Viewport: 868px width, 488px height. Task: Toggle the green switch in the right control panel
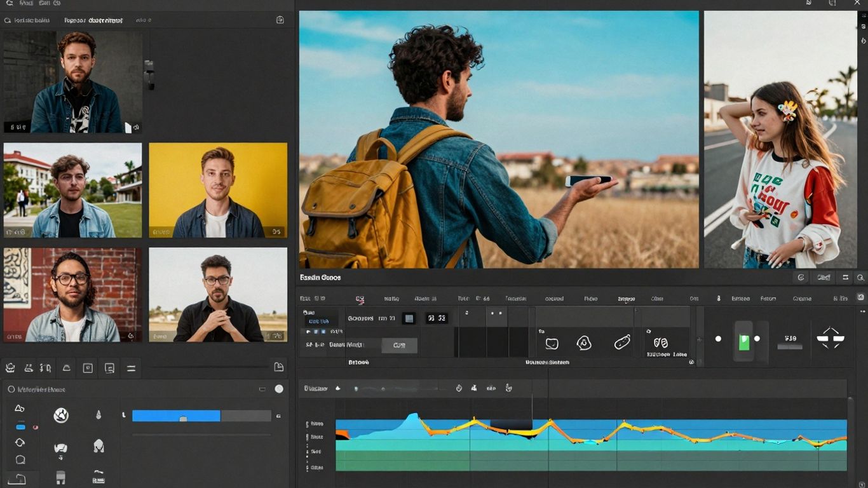[744, 341]
